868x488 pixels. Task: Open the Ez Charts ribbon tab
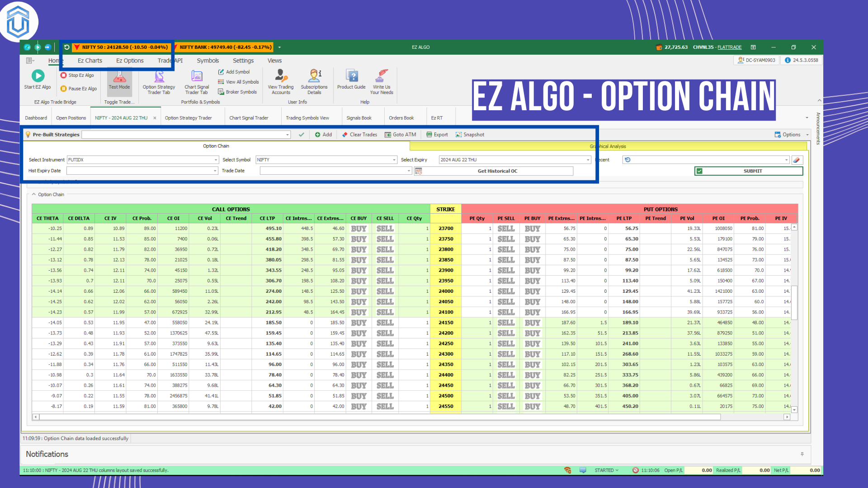click(x=90, y=61)
